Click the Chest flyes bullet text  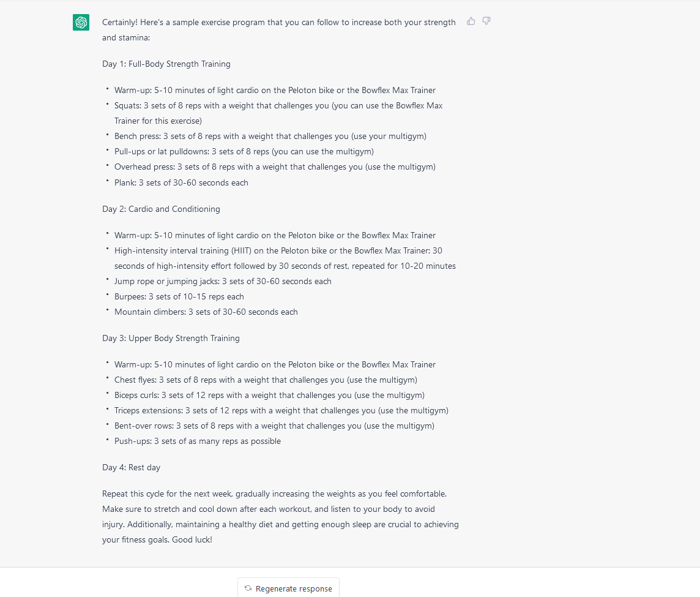pos(266,380)
